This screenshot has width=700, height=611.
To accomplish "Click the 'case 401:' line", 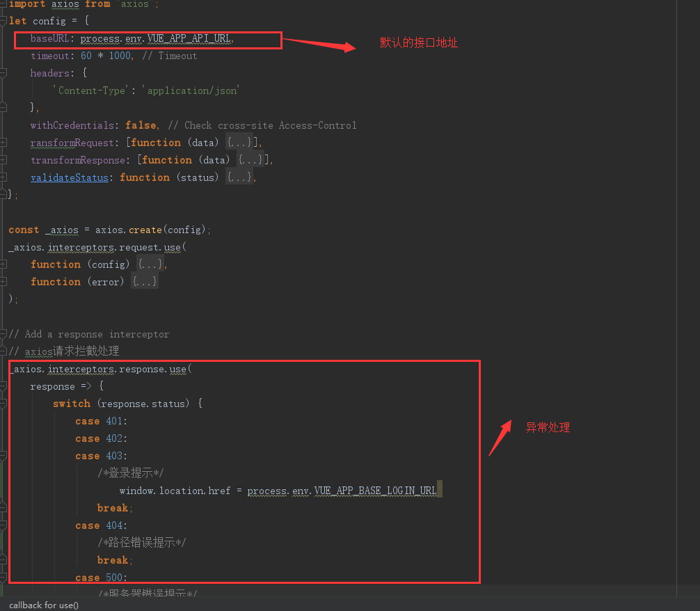I will [x=102, y=421].
